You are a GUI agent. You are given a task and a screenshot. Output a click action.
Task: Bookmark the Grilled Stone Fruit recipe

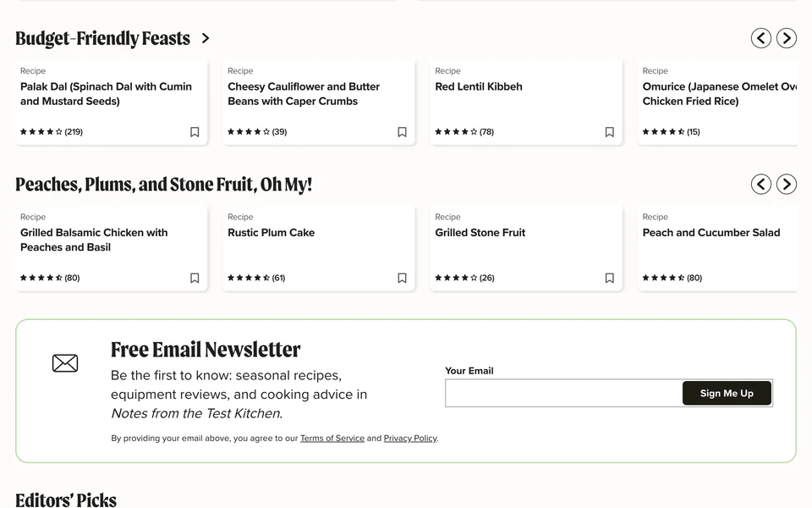(610, 278)
